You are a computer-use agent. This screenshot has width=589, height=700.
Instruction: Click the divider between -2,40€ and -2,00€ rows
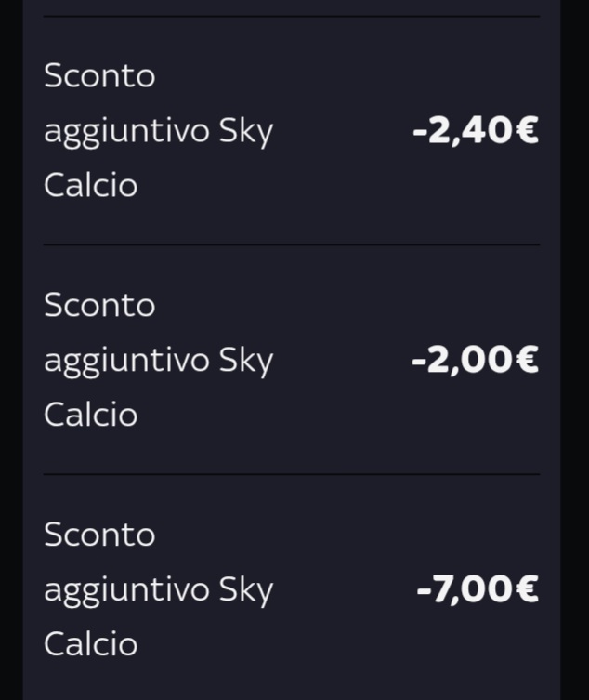click(x=292, y=244)
